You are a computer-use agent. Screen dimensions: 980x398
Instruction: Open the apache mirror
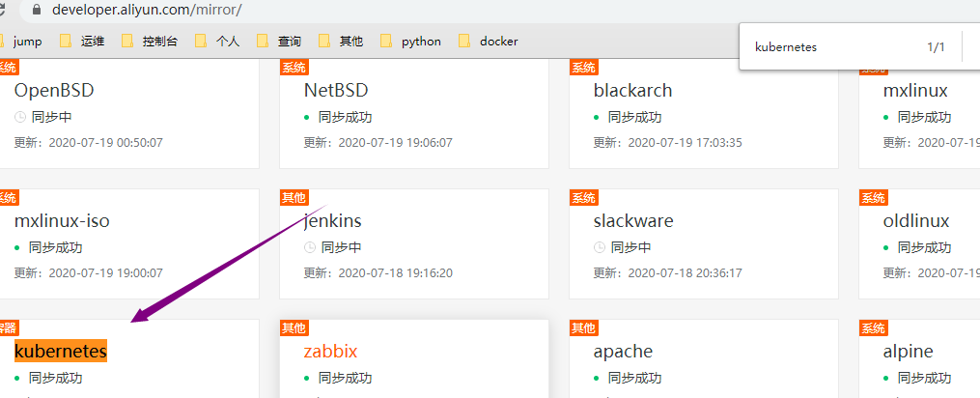(x=623, y=351)
